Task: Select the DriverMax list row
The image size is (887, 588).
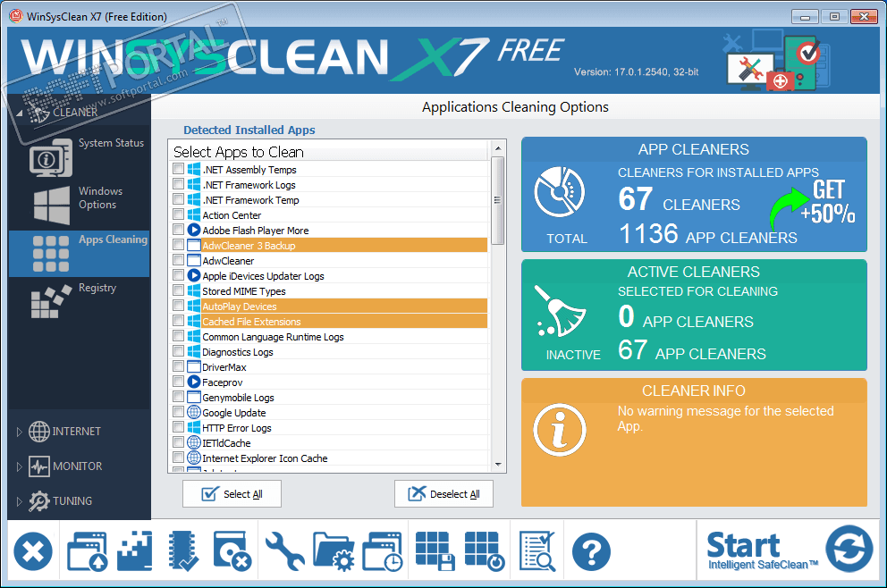Action: tap(329, 367)
